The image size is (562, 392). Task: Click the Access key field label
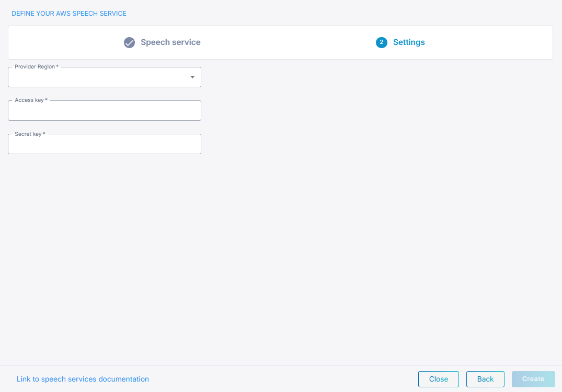(29, 100)
